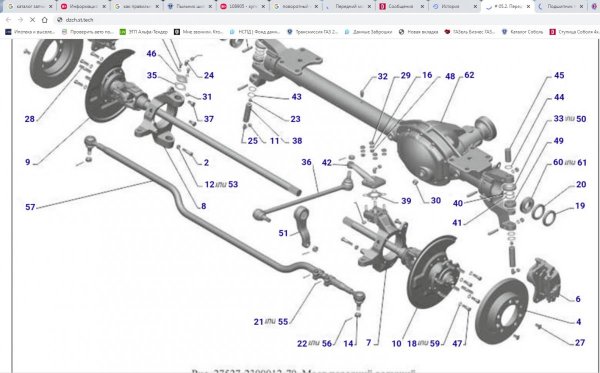Click part number 30 label
600x373 pixels.
coord(435,200)
